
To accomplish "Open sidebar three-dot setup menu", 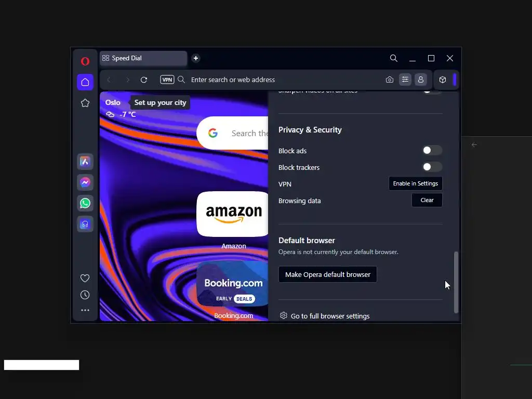I will [85, 310].
